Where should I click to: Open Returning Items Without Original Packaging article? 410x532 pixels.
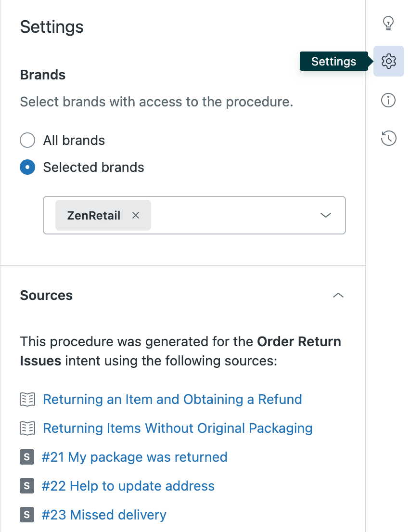pos(178,428)
